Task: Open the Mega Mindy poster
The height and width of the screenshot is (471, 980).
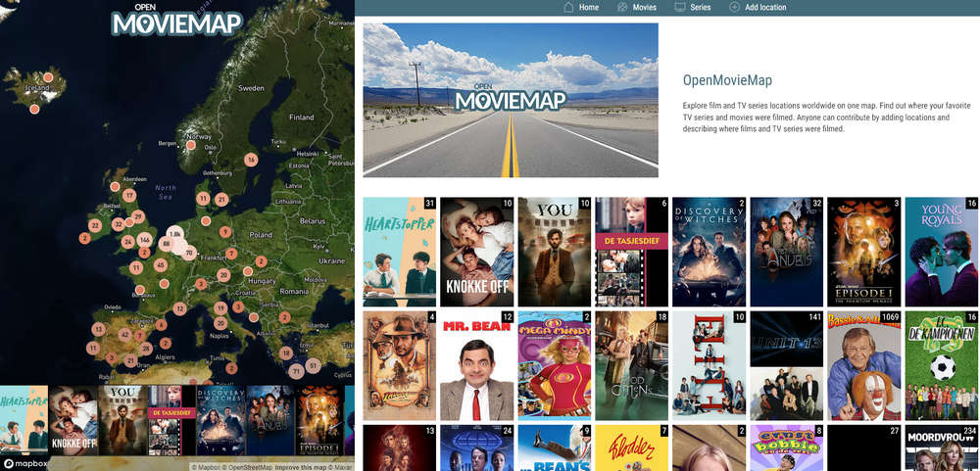Action: click(555, 366)
